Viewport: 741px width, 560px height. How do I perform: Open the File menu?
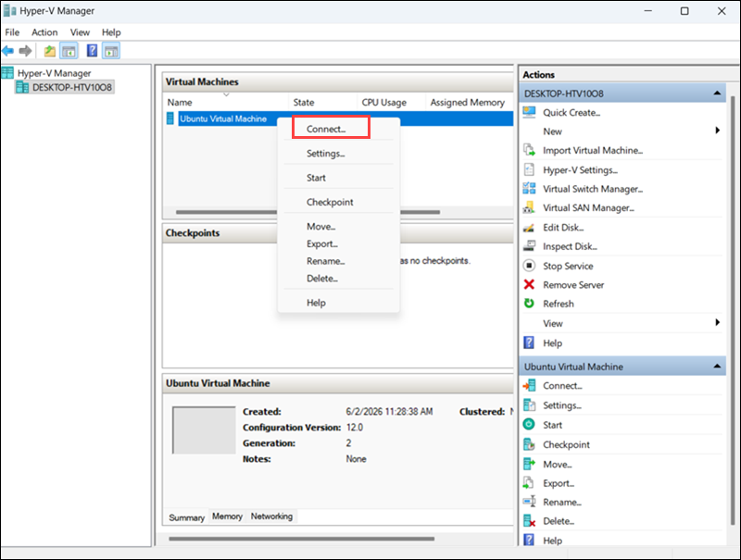[12, 32]
